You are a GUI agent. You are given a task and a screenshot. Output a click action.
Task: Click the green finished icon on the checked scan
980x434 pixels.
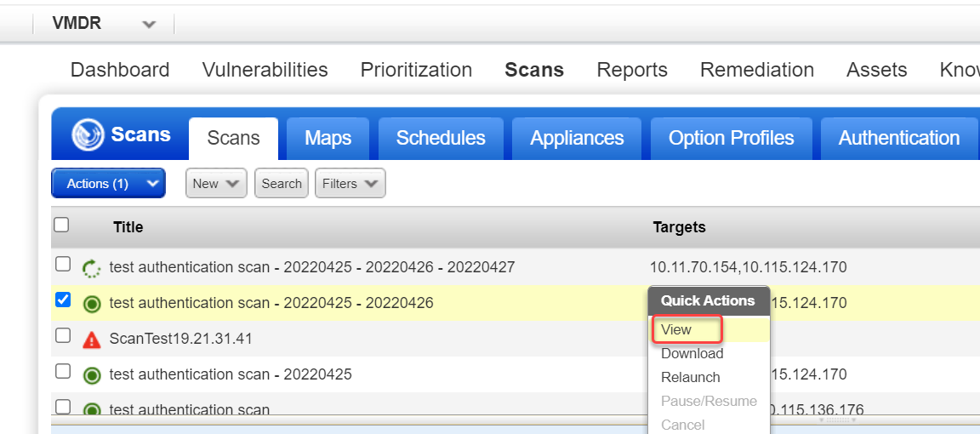92,304
